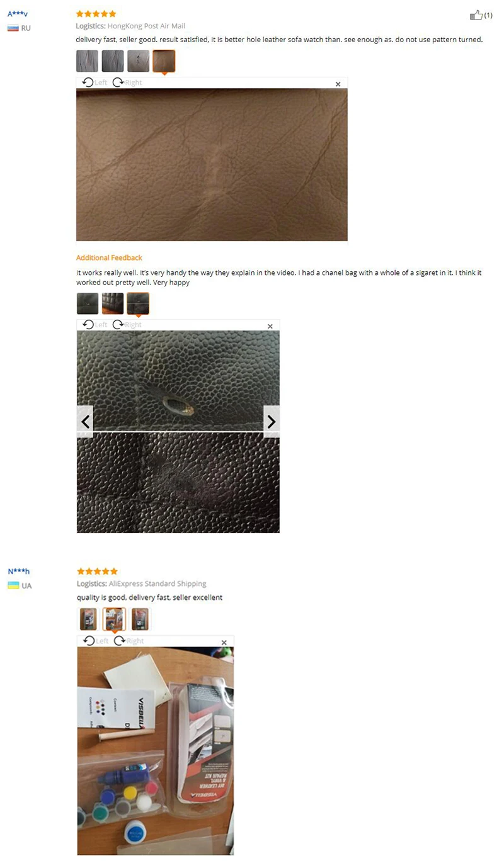The width and height of the screenshot is (504, 868).
Task: Rotate the black bag photo left
Action: click(95, 325)
